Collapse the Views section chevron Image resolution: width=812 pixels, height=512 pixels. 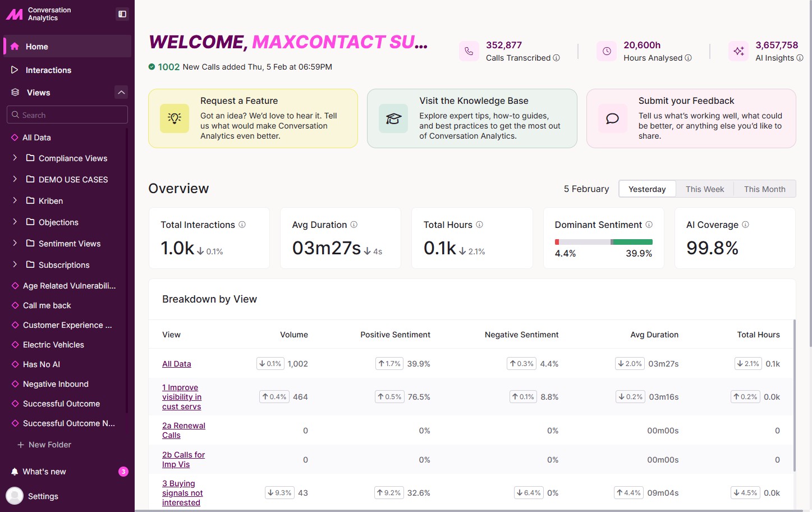(121, 92)
